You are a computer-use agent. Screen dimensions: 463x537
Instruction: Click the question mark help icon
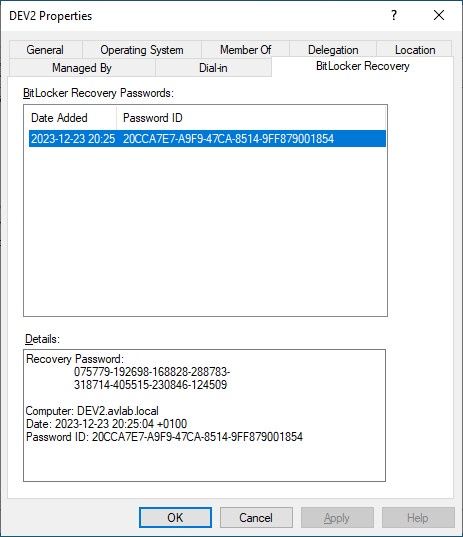394,15
